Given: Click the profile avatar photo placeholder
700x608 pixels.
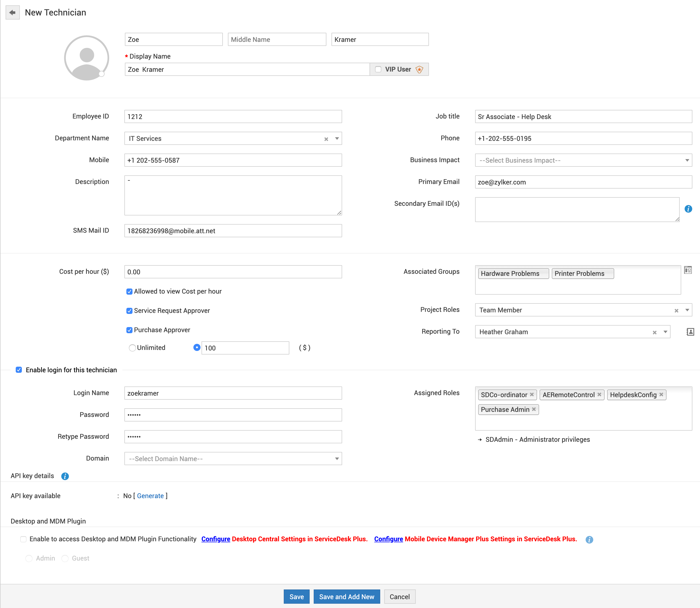Looking at the screenshot, I should point(87,58).
